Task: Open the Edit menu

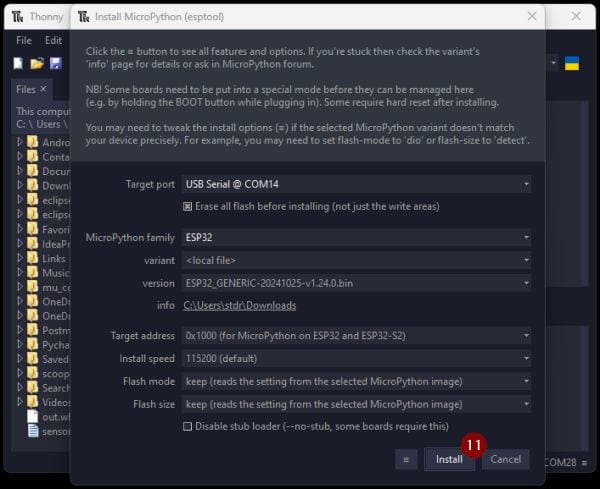Action: click(x=53, y=41)
